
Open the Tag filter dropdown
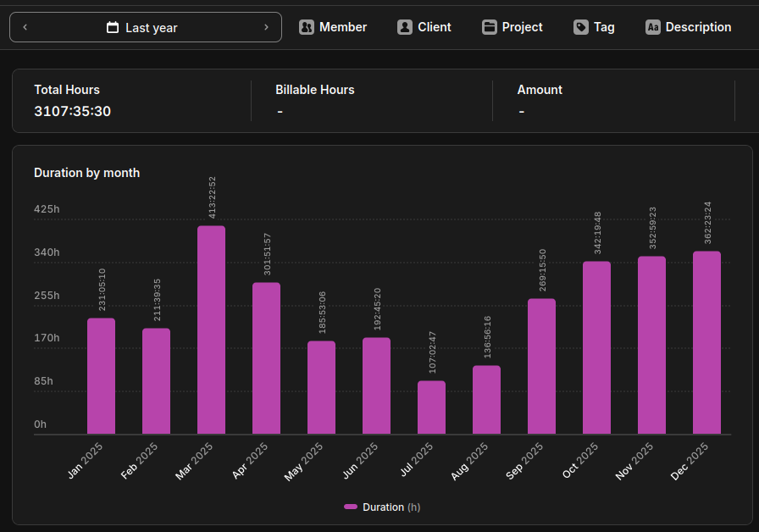point(594,27)
